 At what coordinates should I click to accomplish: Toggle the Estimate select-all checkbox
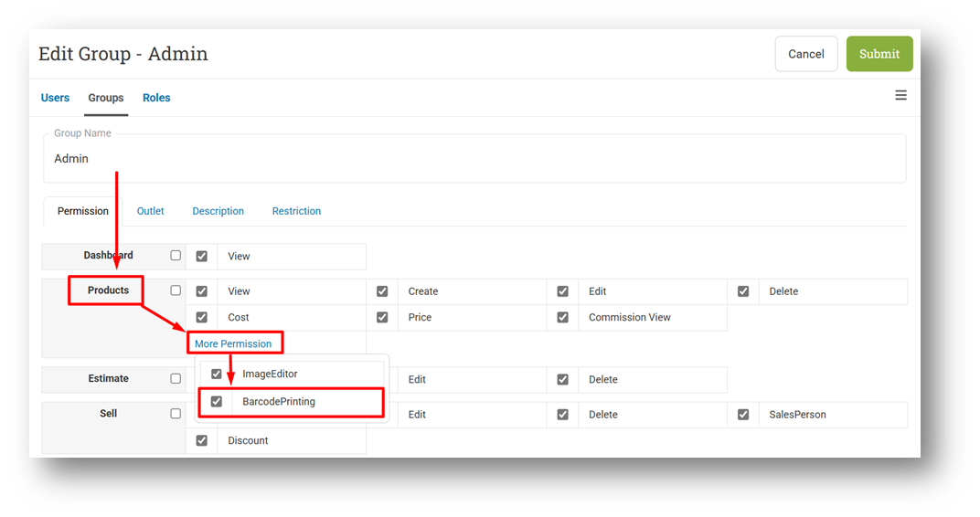pos(176,378)
